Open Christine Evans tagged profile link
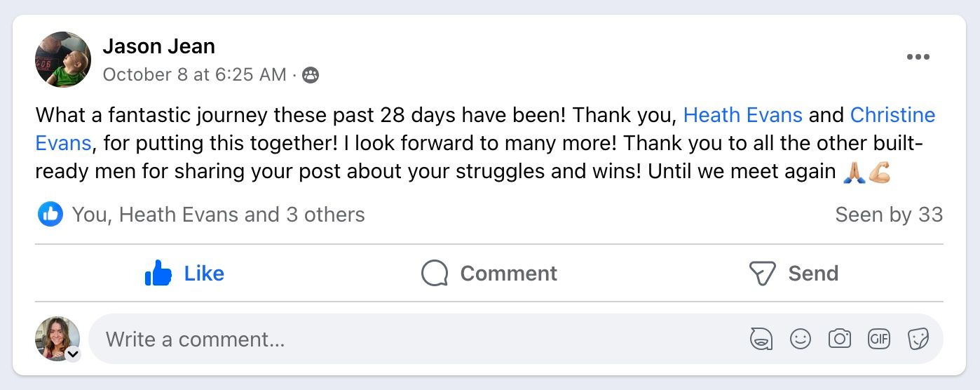Image resolution: width=980 pixels, height=390 pixels. 892,115
